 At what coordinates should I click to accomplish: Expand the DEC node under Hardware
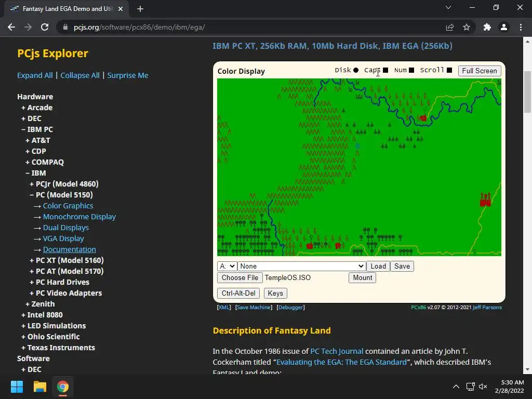pyautogui.click(x=31, y=118)
